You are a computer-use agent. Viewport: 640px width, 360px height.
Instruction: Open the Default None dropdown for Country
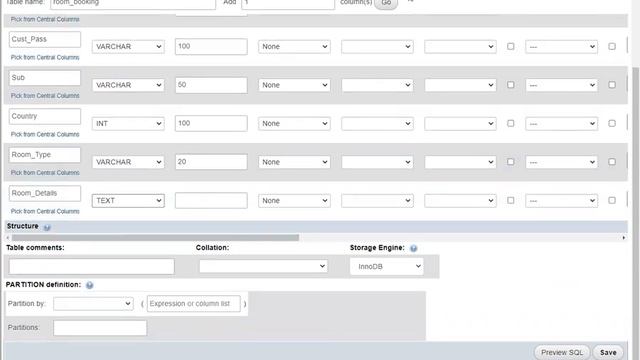(x=294, y=123)
